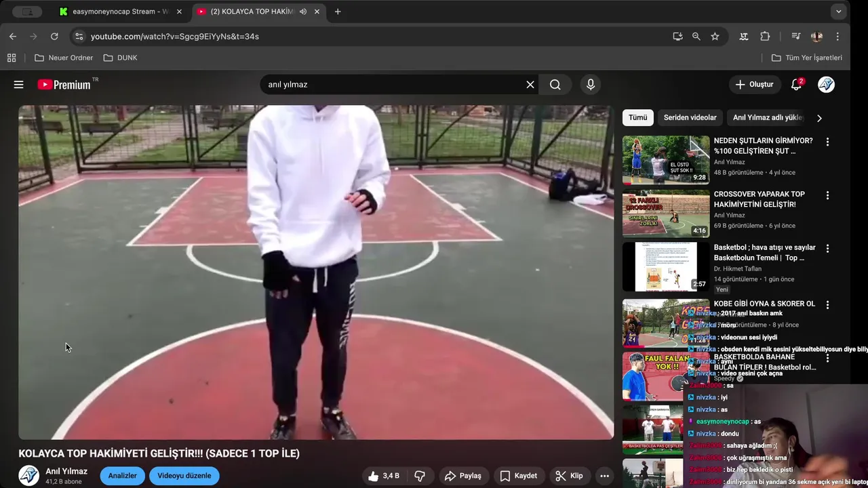Dislike the video with thumbs down
868x488 pixels.
pyautogui.click(x=420, y=476)
